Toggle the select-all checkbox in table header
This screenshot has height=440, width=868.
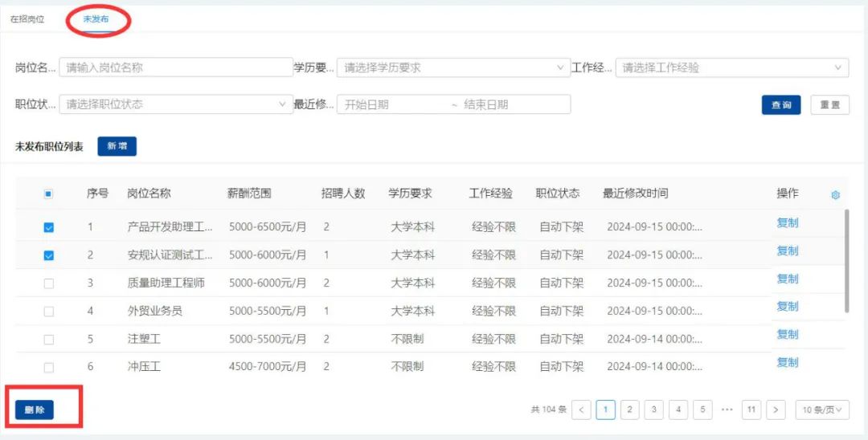point(49,194)
